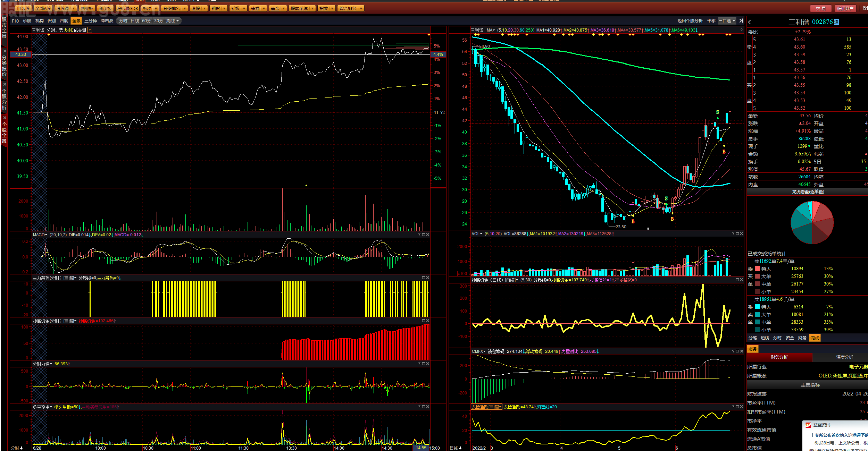Click the 科创板 market button
Viewport: 868px width, 451px height.
pyautogui.click(x=105, y=9)
